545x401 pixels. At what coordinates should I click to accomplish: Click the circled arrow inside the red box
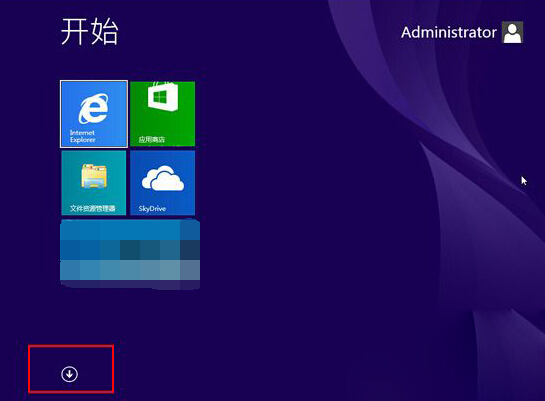tap(70, 374)
